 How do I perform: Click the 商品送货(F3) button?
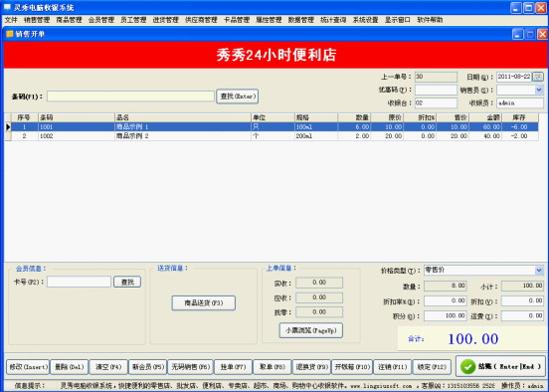point(204,302)
